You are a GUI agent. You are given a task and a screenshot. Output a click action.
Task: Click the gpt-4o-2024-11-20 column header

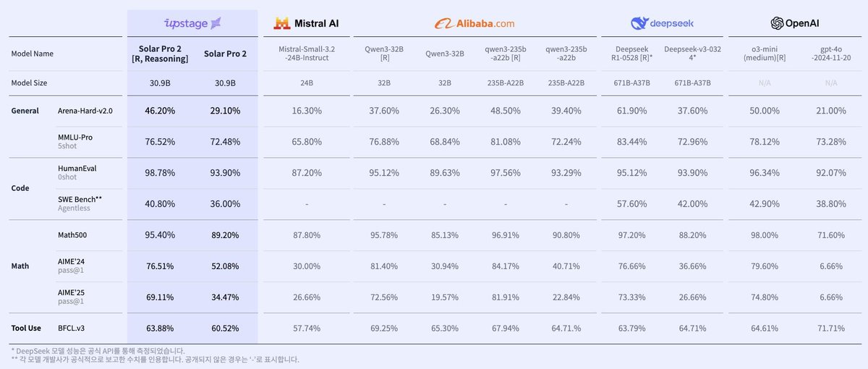[x=825, y=54]
